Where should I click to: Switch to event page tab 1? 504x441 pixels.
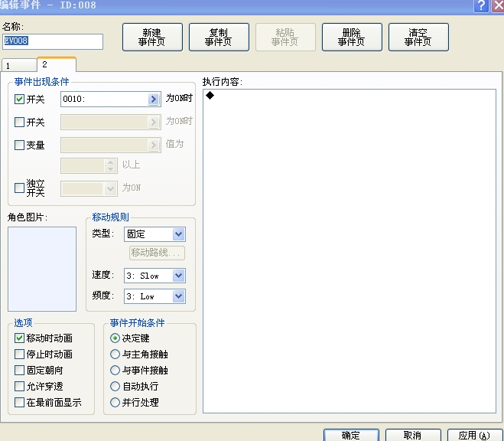[19, 65]
